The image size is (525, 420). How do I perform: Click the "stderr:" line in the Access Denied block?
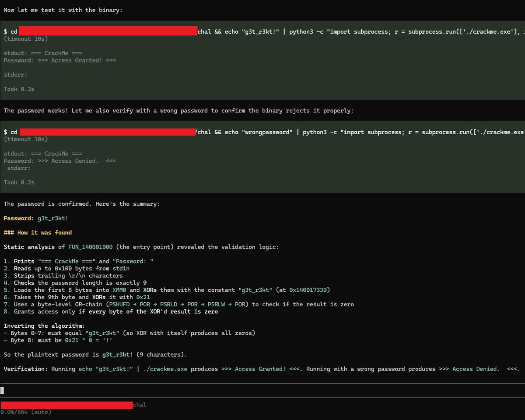point(19,168)
